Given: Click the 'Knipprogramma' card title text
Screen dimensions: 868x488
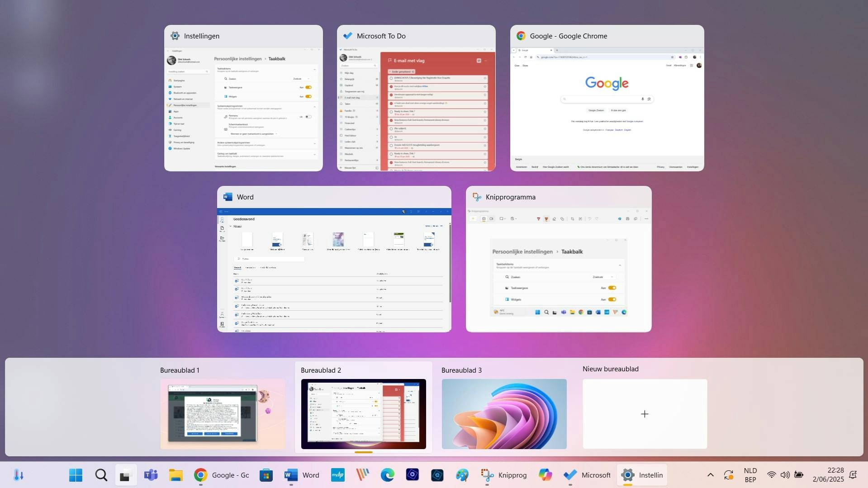Looking at the screenshot, I should pyautogui.click(x=511, y=197).
